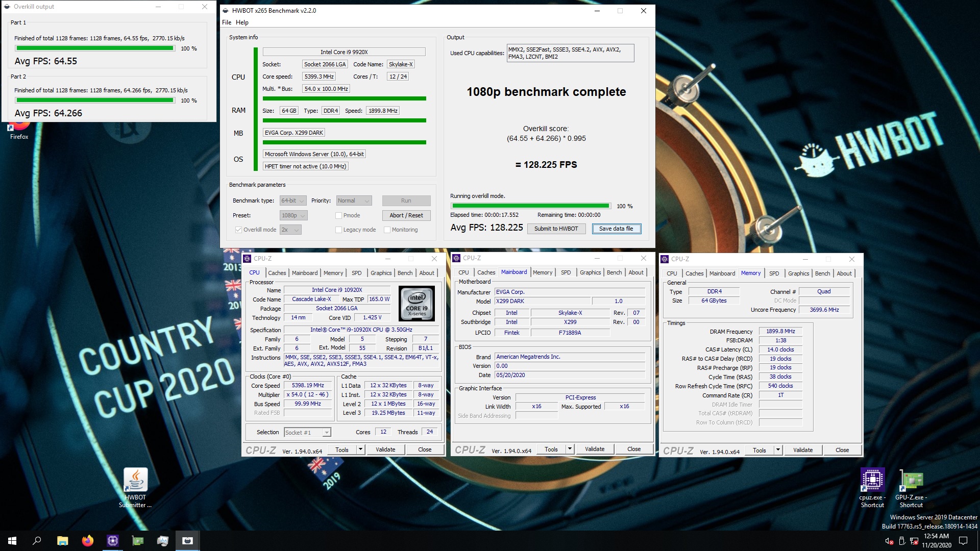The height and width of the screenshot is (551, 980).
Task: Expand Tools arrow in CPU-Z CPU window
Action: 360,450
